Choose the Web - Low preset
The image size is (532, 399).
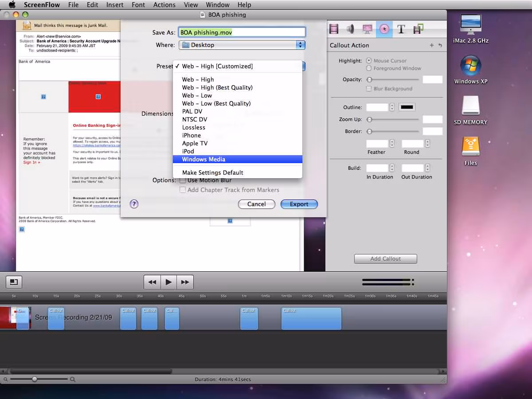coord(238,95)
